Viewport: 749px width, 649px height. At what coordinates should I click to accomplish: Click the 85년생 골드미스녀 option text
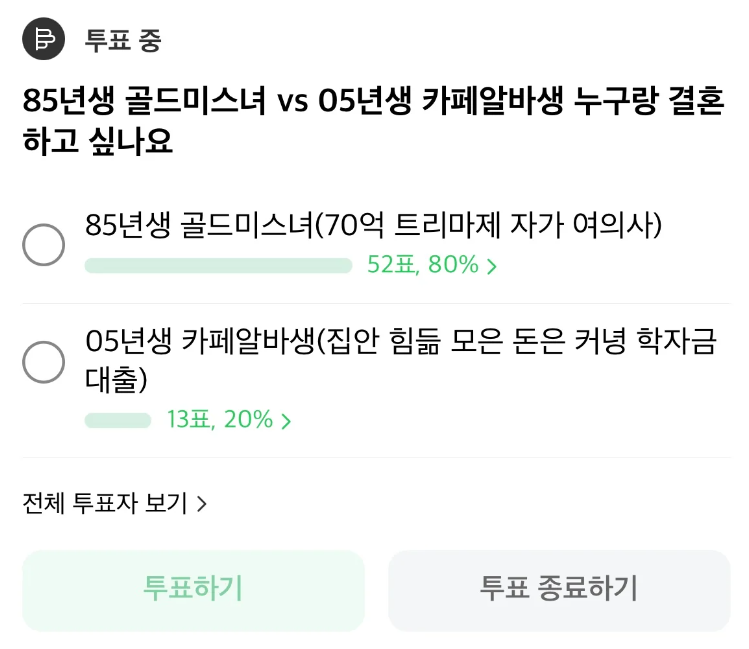[x=374, y=226]
